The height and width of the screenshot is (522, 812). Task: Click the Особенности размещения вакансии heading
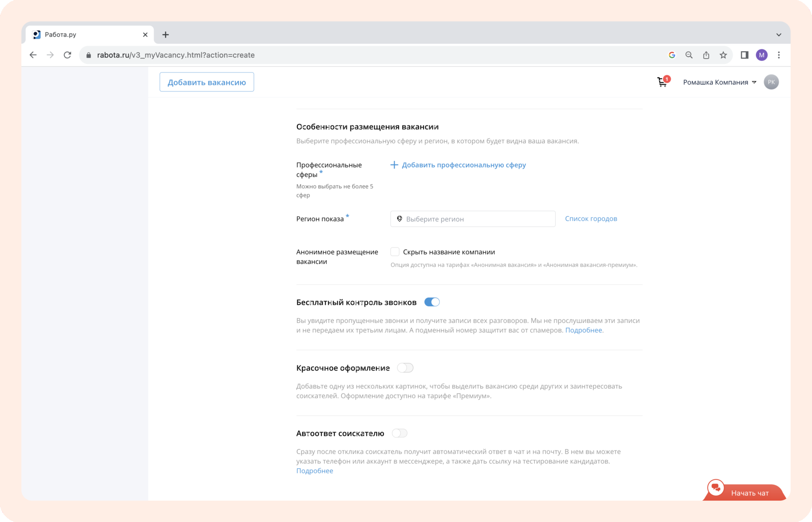pos(367,127)
